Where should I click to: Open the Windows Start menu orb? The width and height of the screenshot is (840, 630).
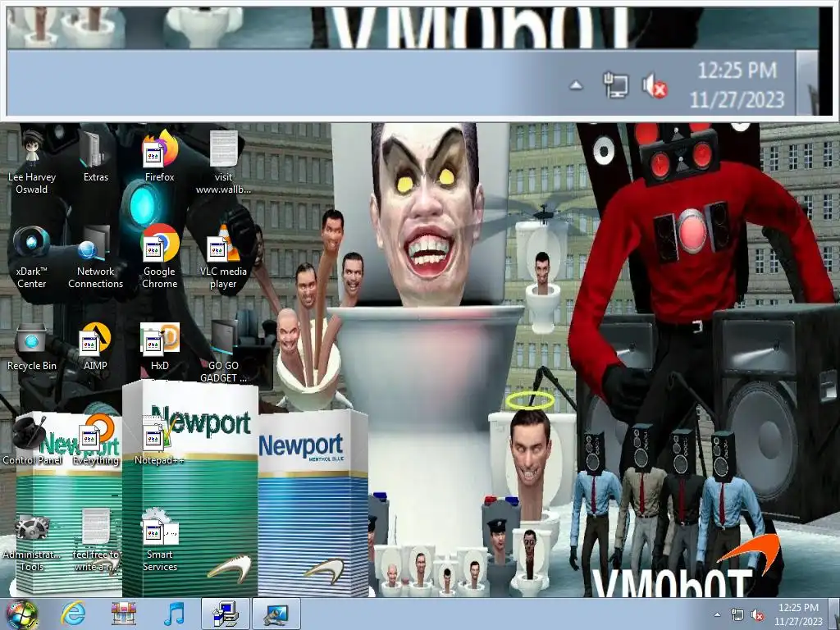(21, 614)
